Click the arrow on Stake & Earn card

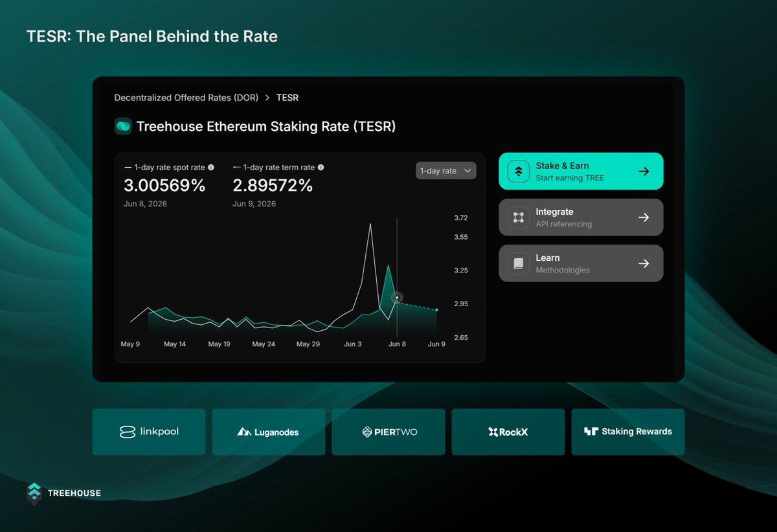click(x=644, y=172)
